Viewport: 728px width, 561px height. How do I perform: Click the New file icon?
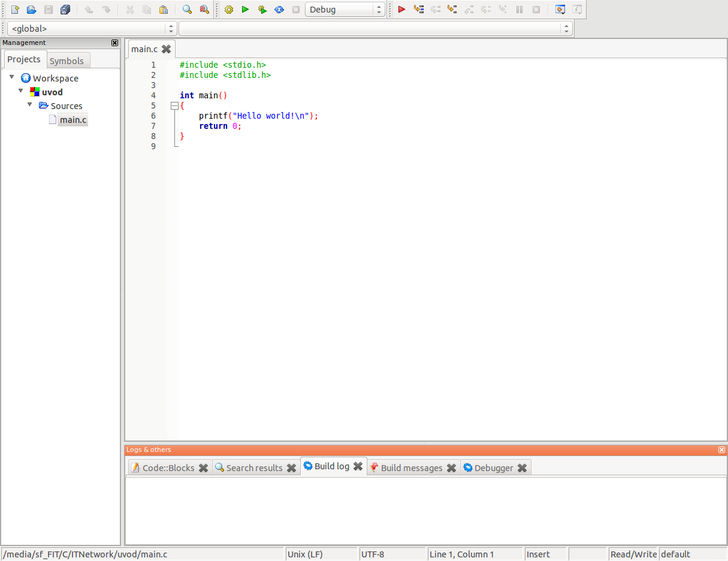point(15,10)
